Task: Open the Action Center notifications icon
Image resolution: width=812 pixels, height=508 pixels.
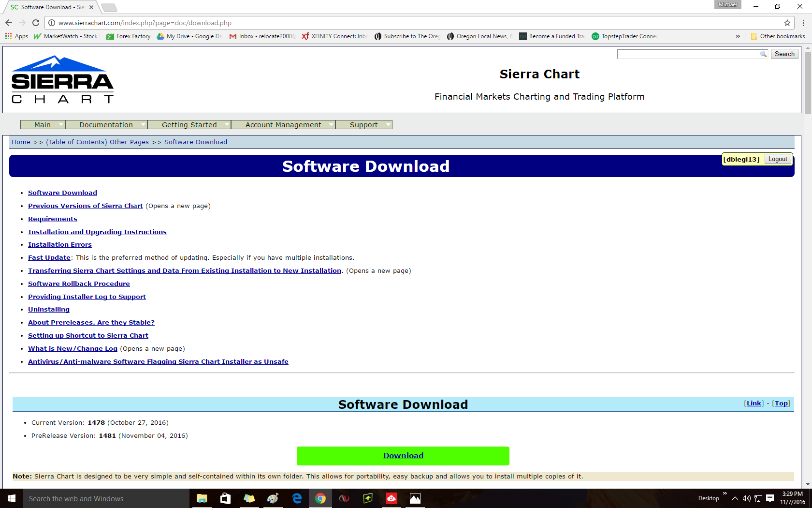Action: pyautogui.click(x=770, y=498)
